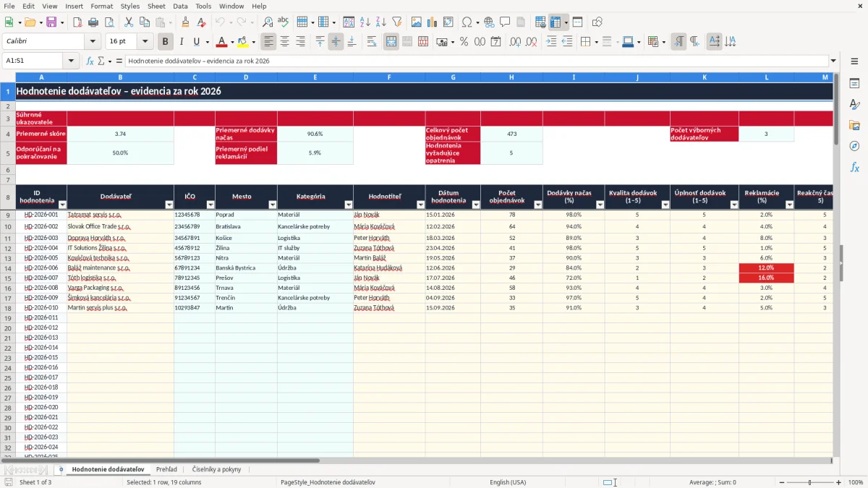Sort the column descending
Screen dimensions: 868x488
click(x=381, y=22)
